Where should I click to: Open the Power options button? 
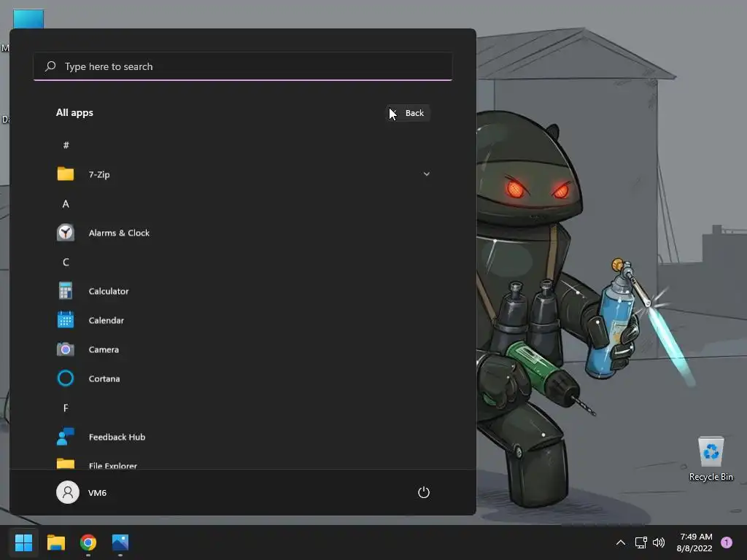click(424, 492)
